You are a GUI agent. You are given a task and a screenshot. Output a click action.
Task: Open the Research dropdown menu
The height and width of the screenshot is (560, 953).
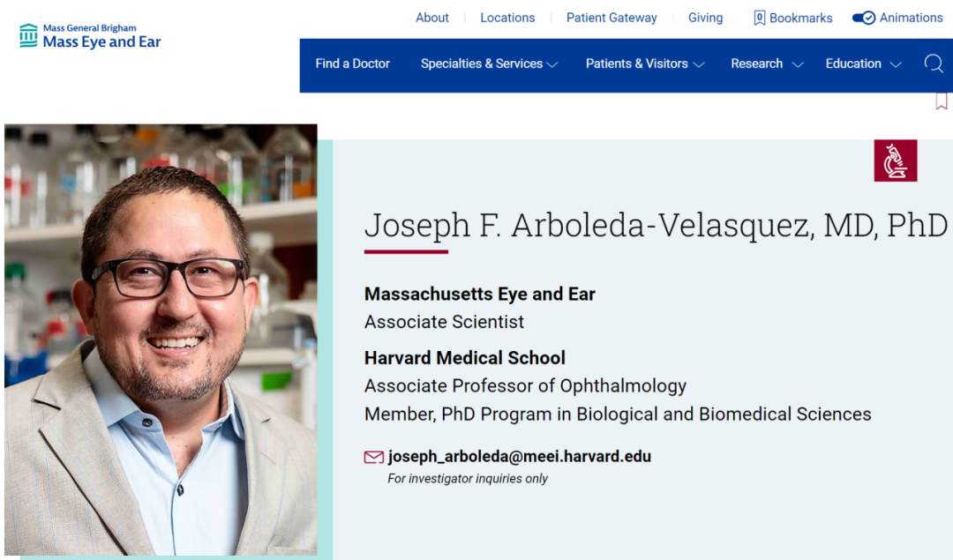[x=767, y=63]
